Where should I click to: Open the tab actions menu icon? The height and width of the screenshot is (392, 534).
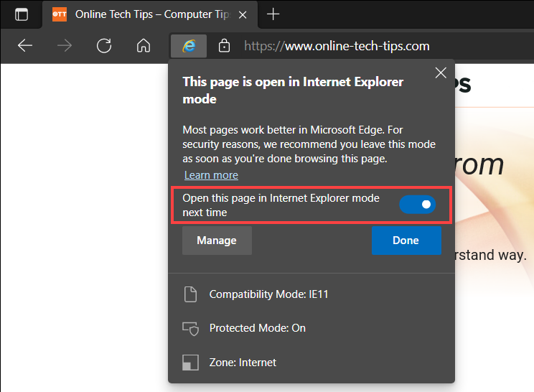[x=22, y=14]
